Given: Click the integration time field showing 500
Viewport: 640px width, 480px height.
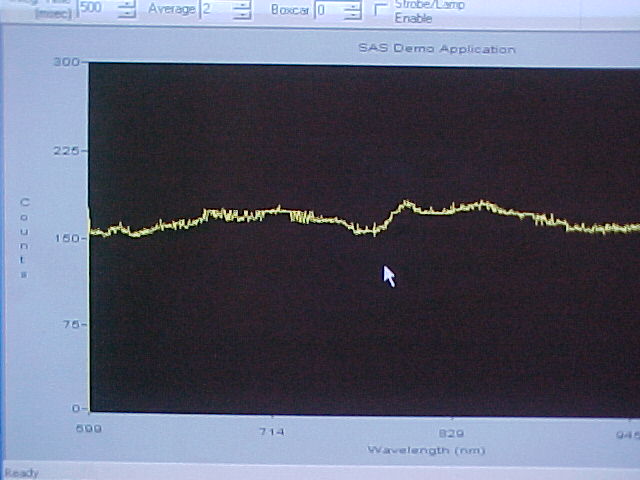Looking at the screenshot, I should tap(94, 8).
